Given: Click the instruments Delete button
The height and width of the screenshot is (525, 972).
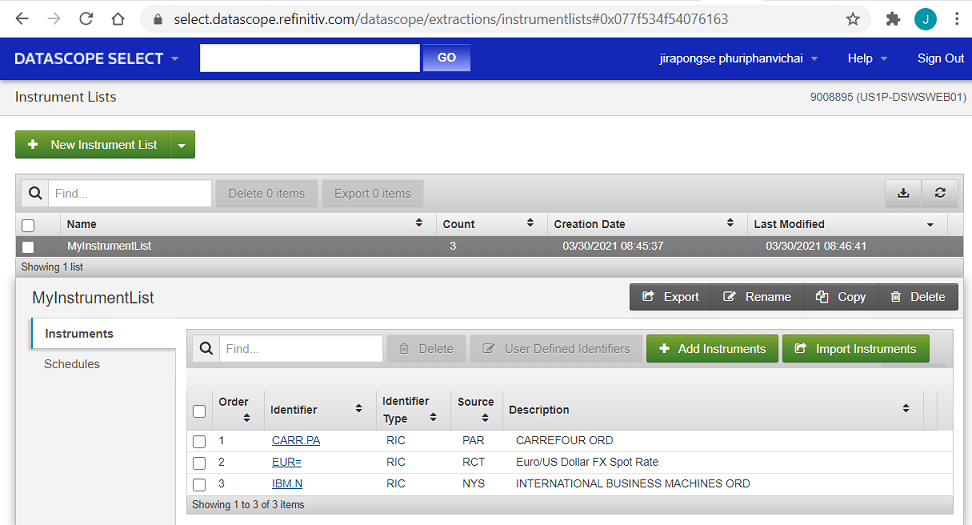Looking at the screenshot, I should click(426, 348).
